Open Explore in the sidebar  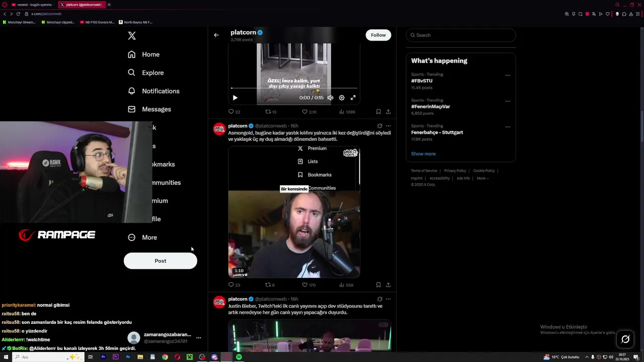click(x=146, y=72)
